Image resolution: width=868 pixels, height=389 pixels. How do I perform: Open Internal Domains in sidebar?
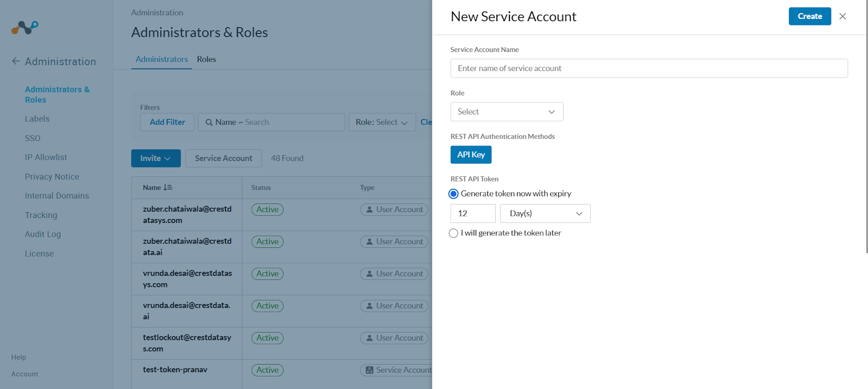[57, 196]
